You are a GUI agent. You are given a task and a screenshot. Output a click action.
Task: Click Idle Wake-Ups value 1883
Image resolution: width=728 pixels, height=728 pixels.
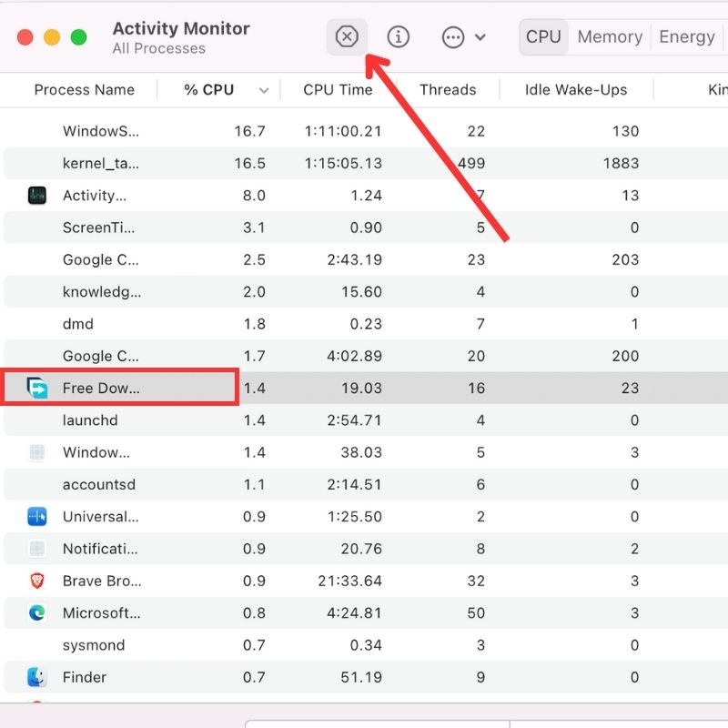click(x=621, y=164)
